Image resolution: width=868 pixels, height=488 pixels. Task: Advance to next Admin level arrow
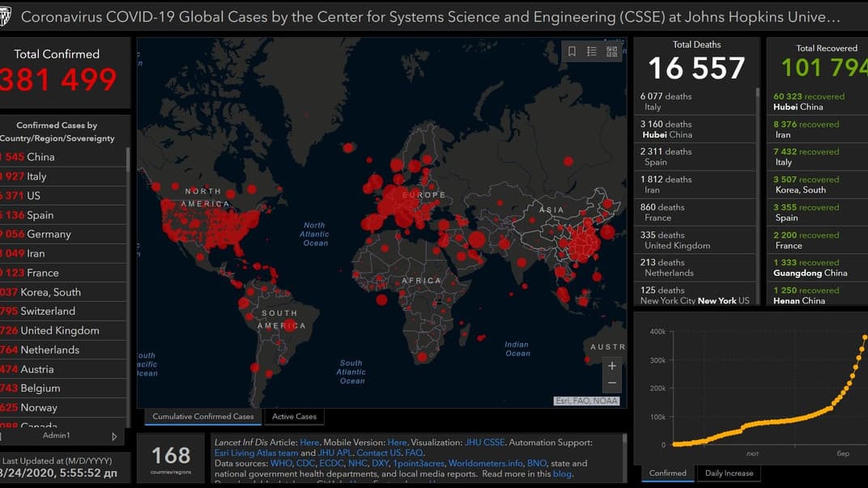(114, 436)
